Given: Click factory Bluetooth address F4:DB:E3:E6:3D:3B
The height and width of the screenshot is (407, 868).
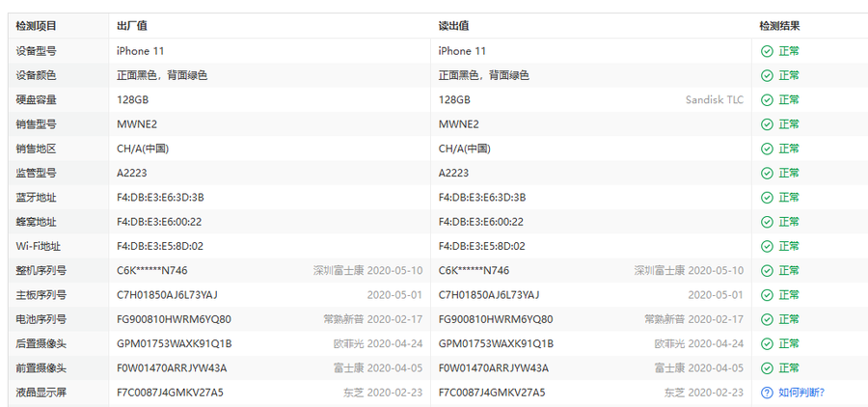Looking at the screenshot, I should pos(160,198).
